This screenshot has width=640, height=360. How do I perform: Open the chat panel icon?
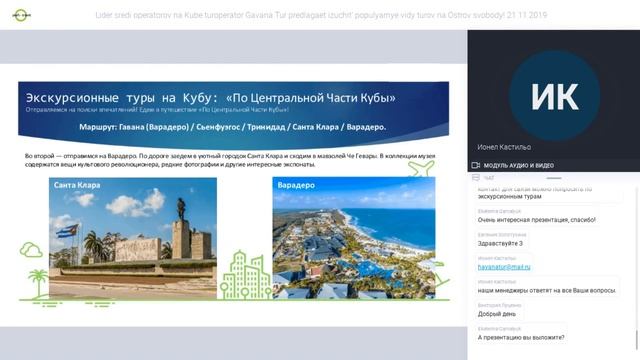click(476, 178)
